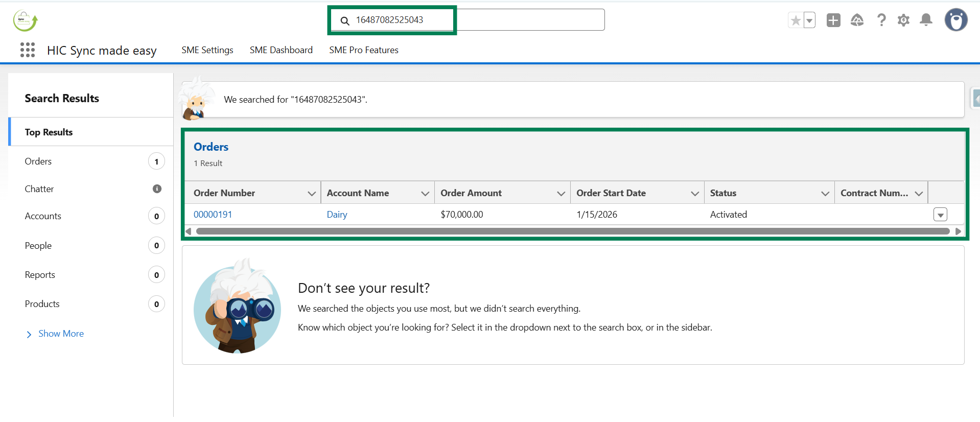The image size is (980, 422).
Task: Sort by Order Start Date header
Action: pyautogui.click(x=611, y=193)
